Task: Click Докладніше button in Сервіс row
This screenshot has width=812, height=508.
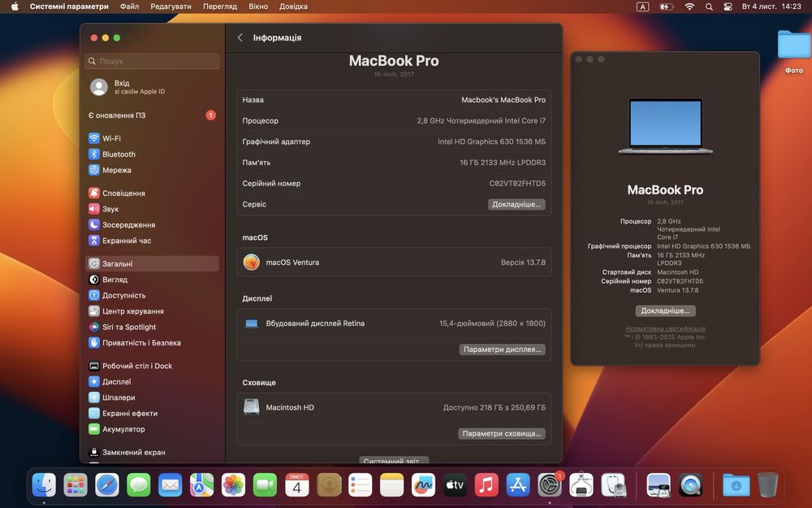Action: click(516, 204)
